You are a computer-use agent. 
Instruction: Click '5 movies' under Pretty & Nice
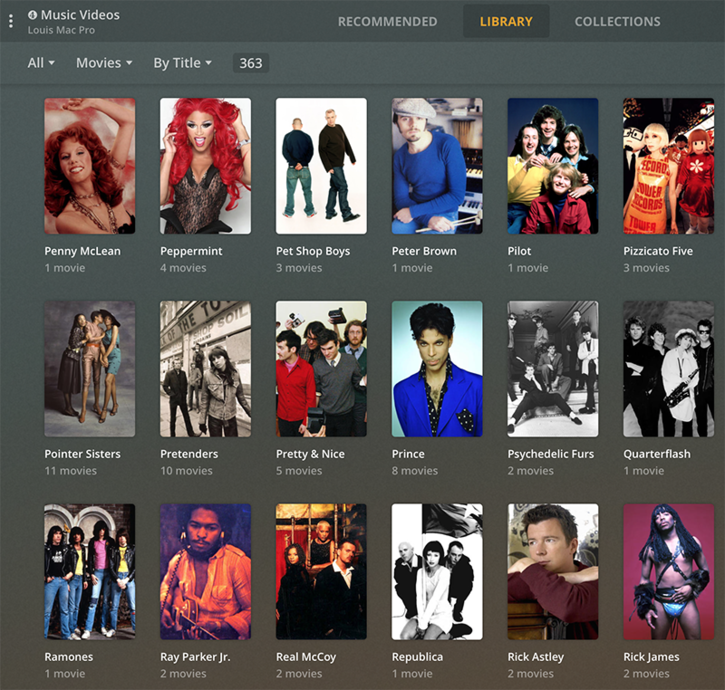click(x=299, y=471)
